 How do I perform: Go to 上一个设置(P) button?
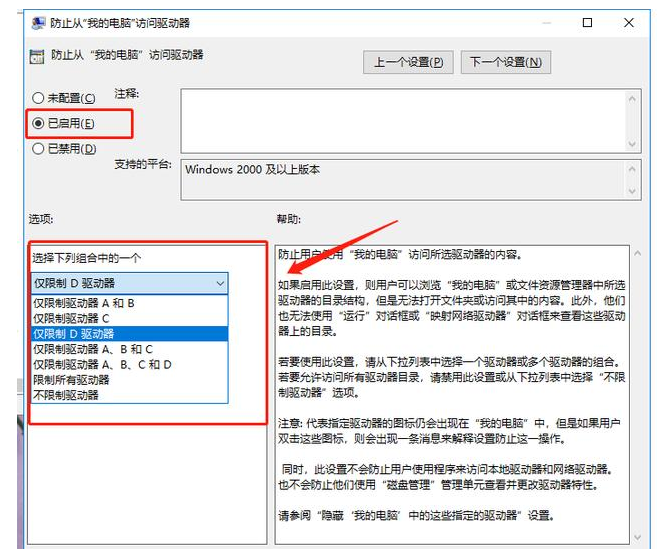408,62
